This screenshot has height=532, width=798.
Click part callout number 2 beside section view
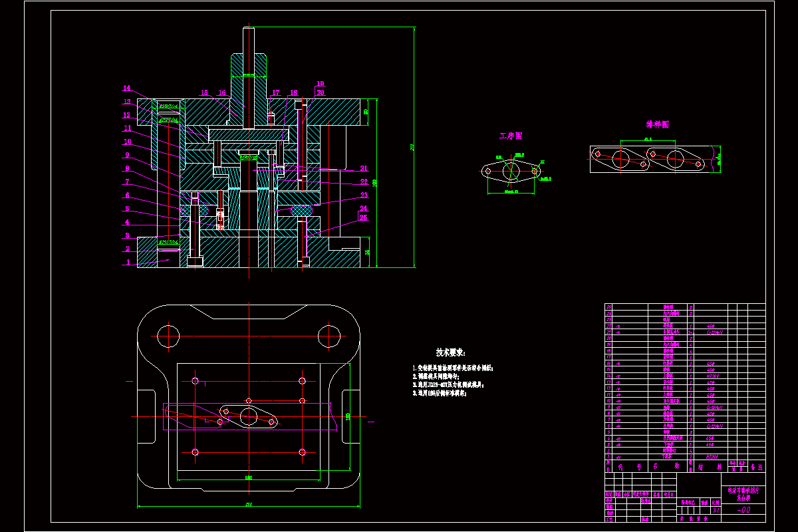pyautogui.click(x=126, y=249)
